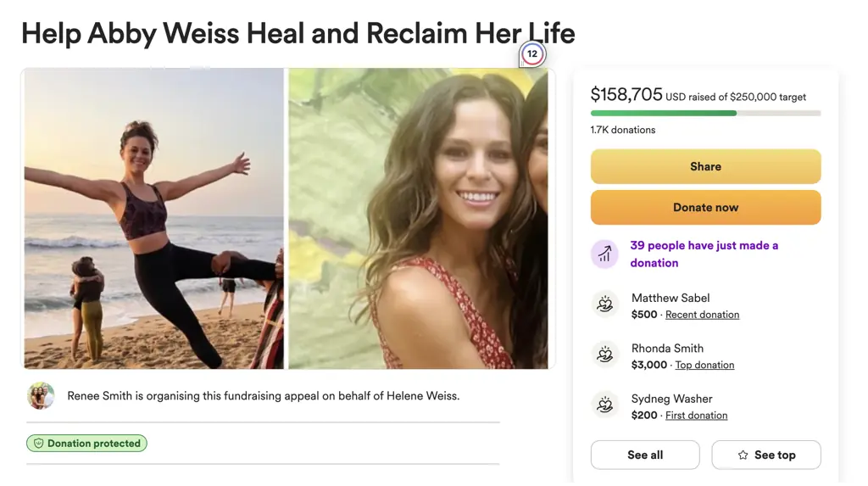
Task: Open the See all donations list
Action: coord(644,455)
